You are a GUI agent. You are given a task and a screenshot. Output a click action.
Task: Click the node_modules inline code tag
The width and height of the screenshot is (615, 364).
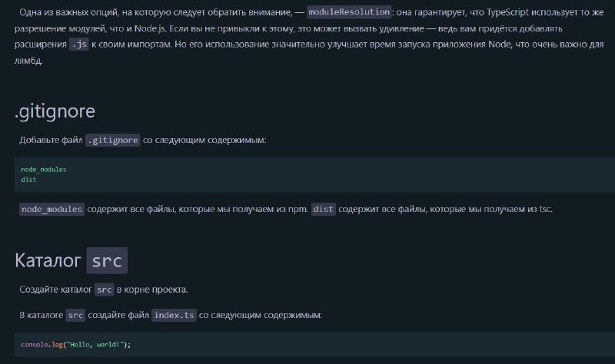[x=52, y=209]
